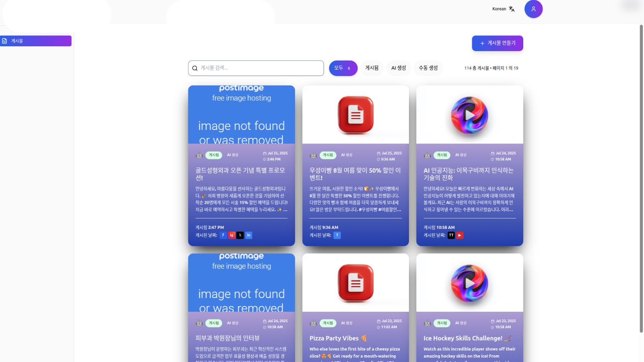
Task: Click the plus icon in 게시물 만들기
Action: coord(482,43)
